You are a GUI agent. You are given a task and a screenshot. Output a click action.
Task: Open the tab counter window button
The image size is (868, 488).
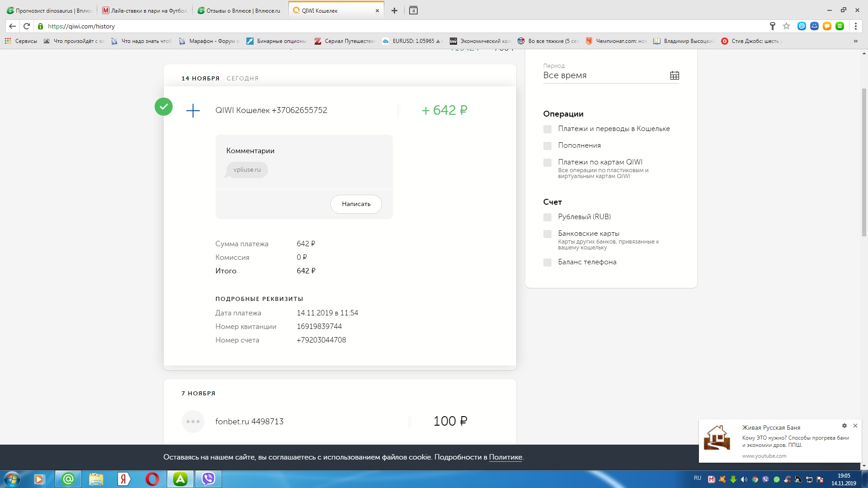[x=413, y=10]
